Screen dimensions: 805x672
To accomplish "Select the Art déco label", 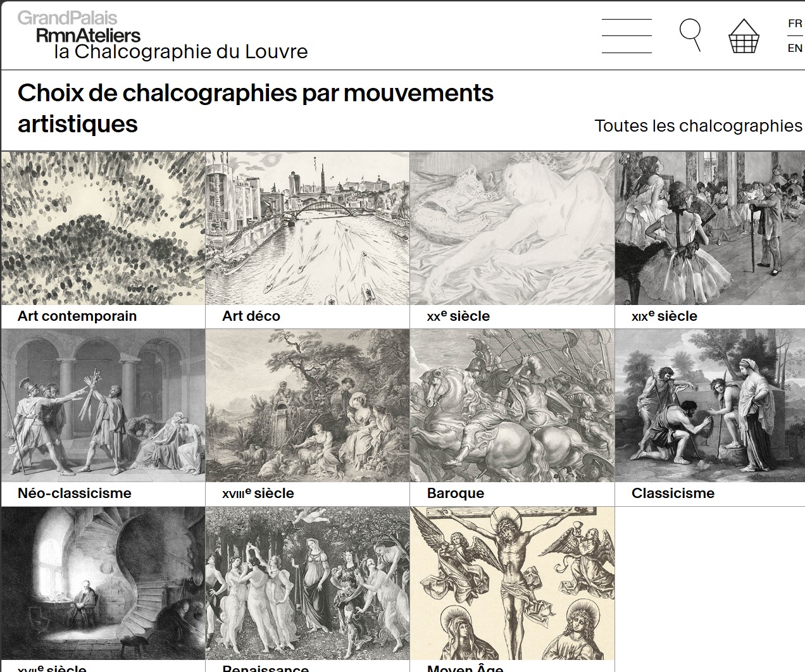I will pyautogui.click(x=251, y=316).
